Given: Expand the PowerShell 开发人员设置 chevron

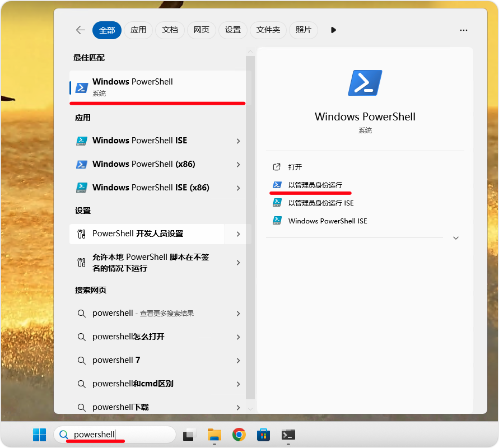Looking at the screenshot, I should point(238,234).
